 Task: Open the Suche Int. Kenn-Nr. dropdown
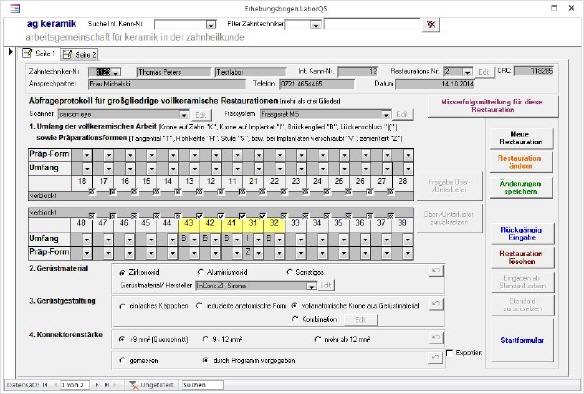tap(211, 25)
